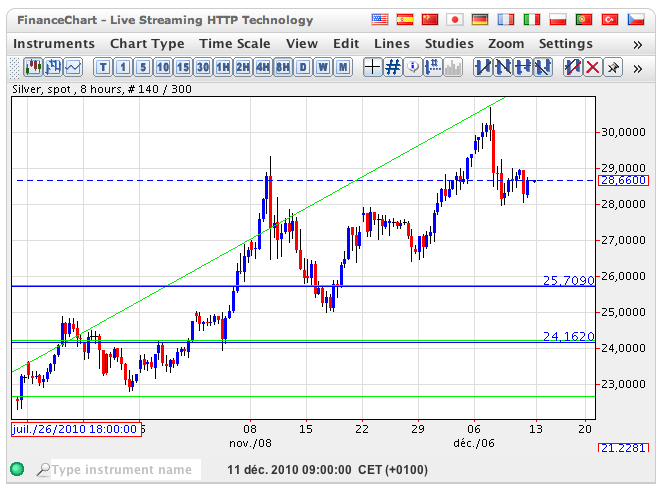Toggle the crosshair cursor tool
This screenshot has height=489, width=660.
(372, 67)
